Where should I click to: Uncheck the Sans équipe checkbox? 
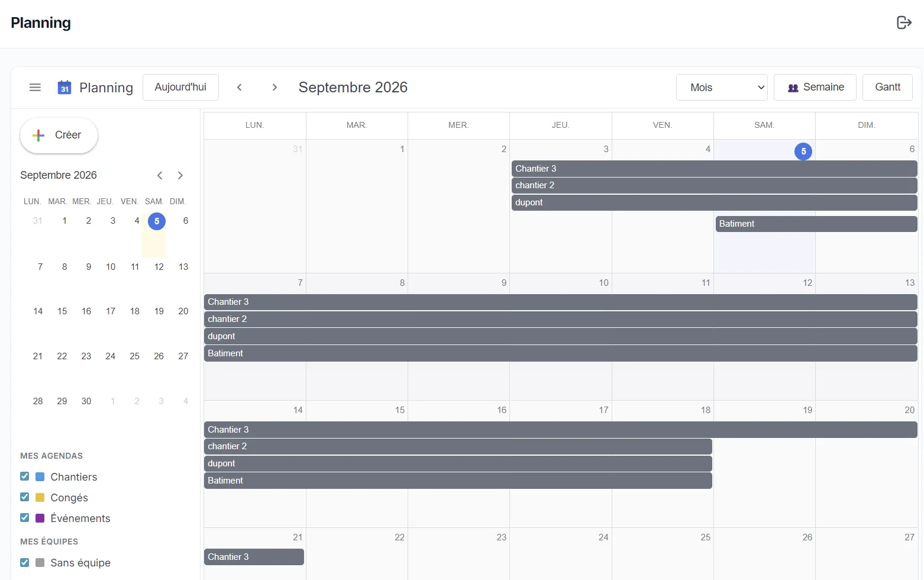(25, 562)
